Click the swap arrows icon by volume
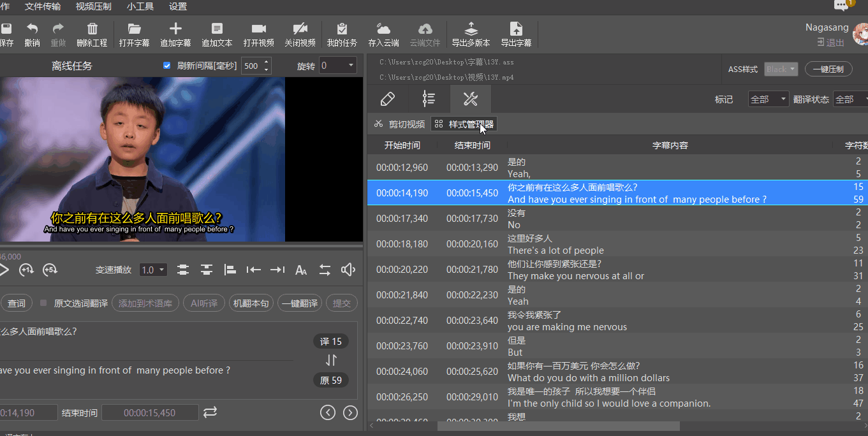Screen dimensions: 868x436 point(325,270)
